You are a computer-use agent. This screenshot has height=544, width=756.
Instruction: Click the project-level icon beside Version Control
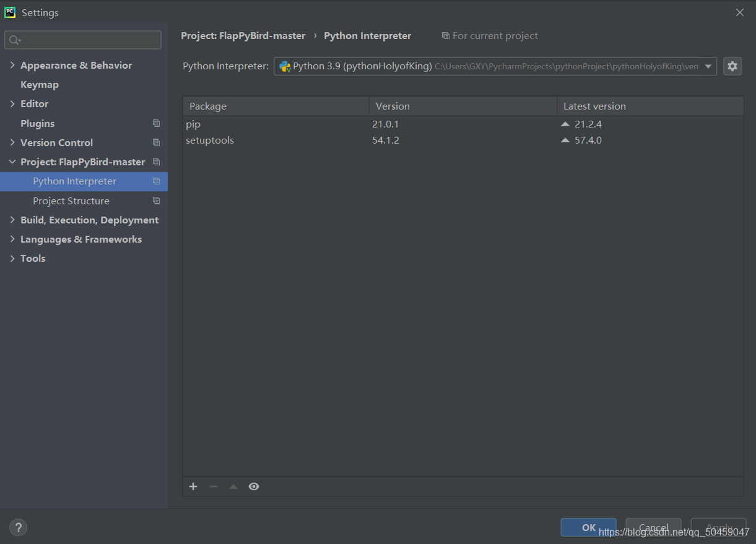coord(156,142)
